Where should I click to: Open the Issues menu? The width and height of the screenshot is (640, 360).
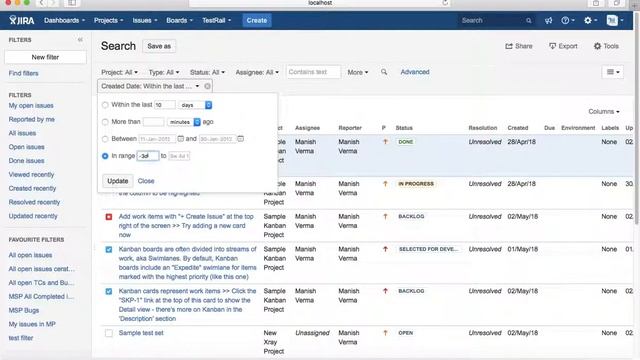click(144, 20)
